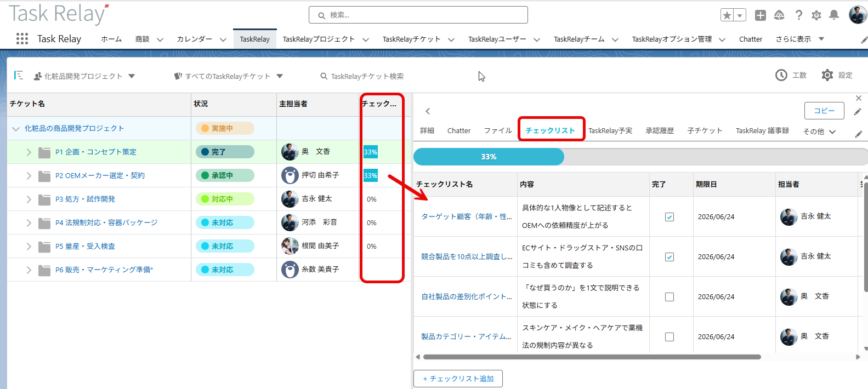Open the global actions plus icon

click(760, 15)
